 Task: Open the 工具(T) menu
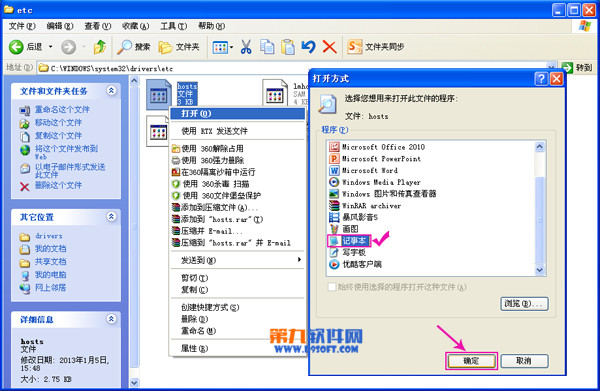point(173,26)
